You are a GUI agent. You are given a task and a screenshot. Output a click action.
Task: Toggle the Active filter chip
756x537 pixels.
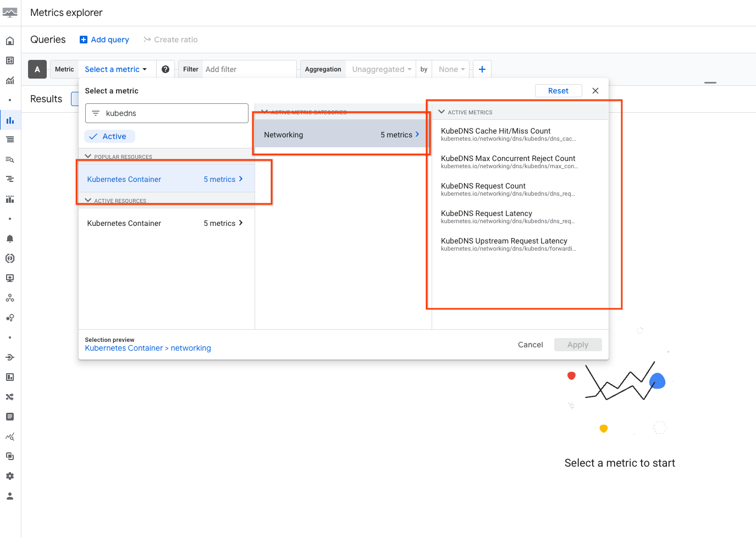(109, 136)
